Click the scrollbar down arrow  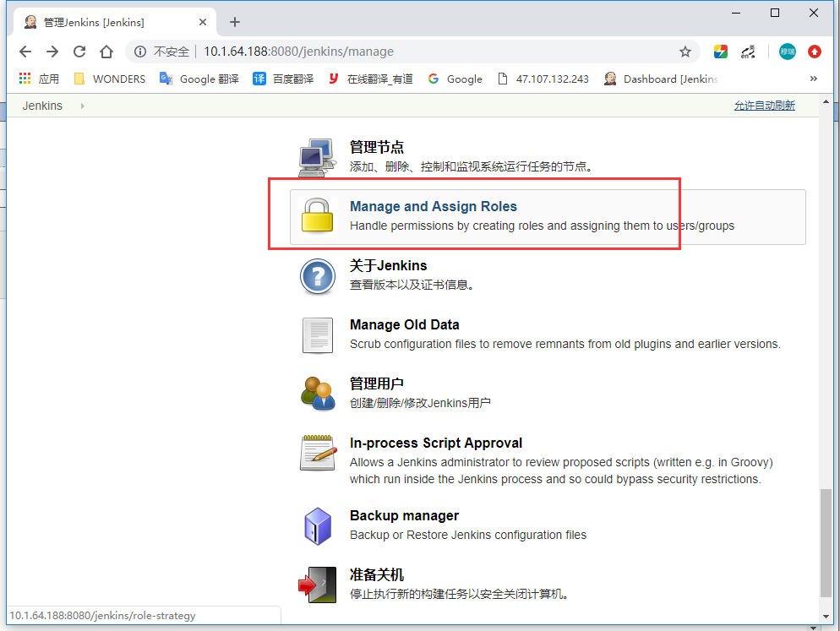coord(826,617)
